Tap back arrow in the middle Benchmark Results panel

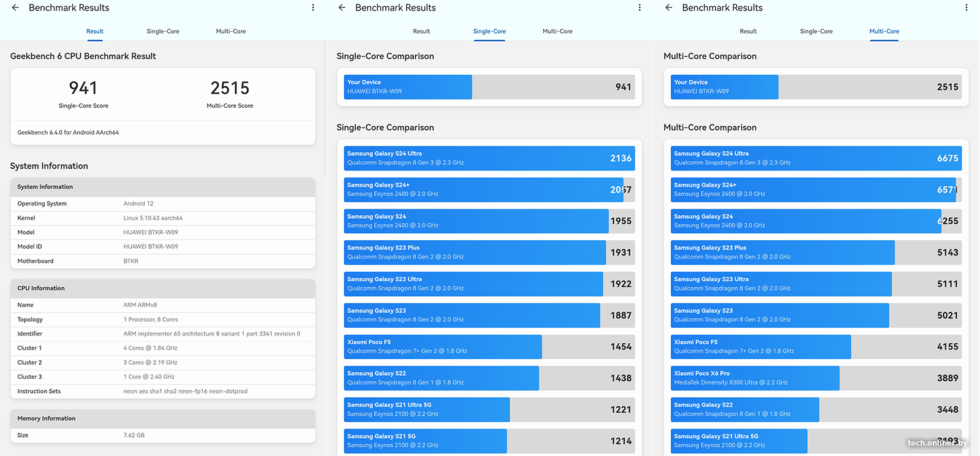[342, 8]
